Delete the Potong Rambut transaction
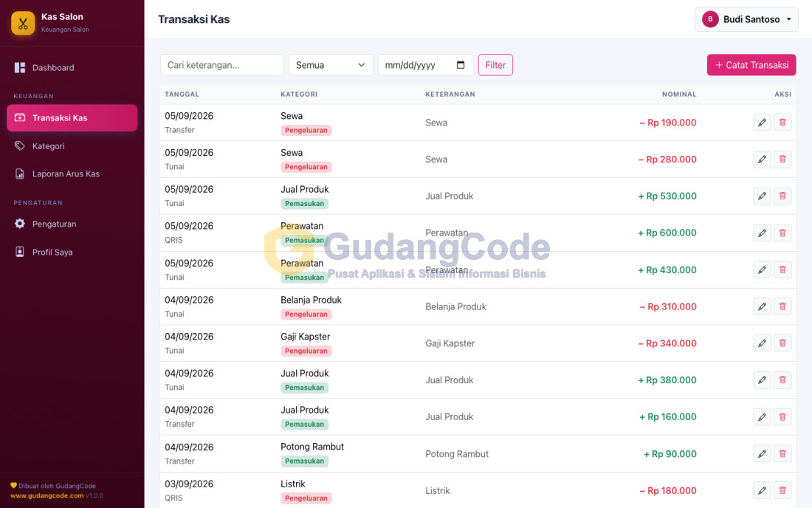 (782, 454)
